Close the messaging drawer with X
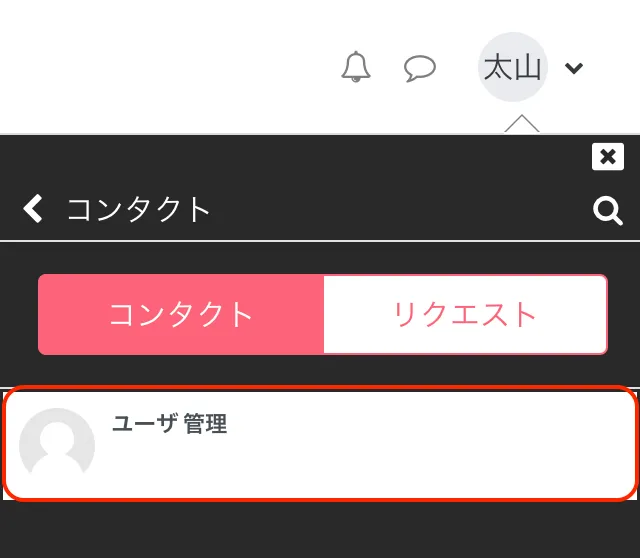The width and height of the screenshot is (640, 558). click(607, 157)
